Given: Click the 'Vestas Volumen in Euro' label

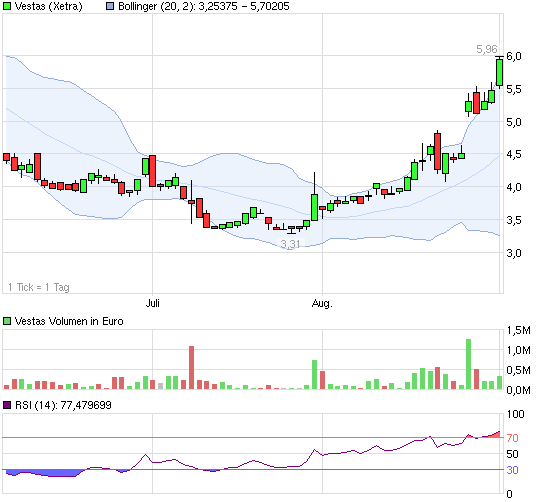Looking at the screenshot, I should pos(69,321).
